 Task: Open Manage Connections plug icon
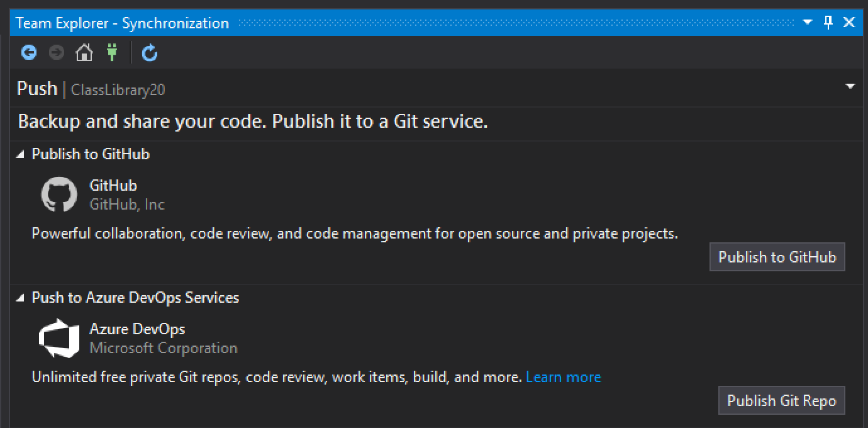pyautogui.click(x=112, y=52)
